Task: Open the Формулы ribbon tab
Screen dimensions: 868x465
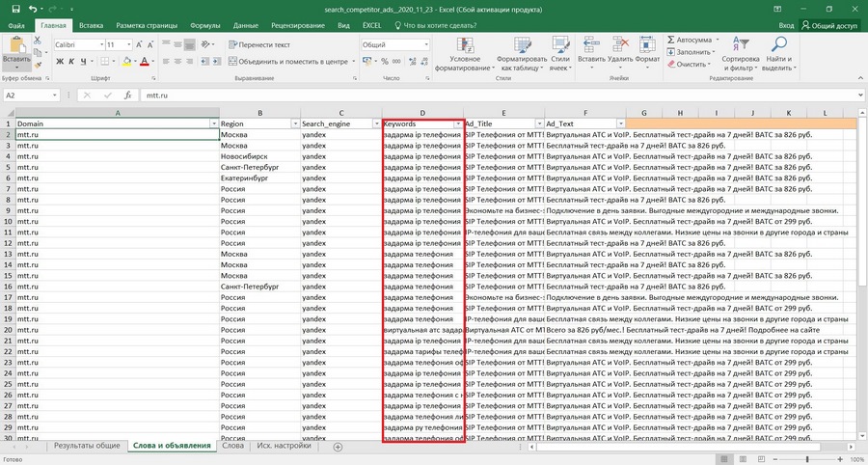Action: 204,24
